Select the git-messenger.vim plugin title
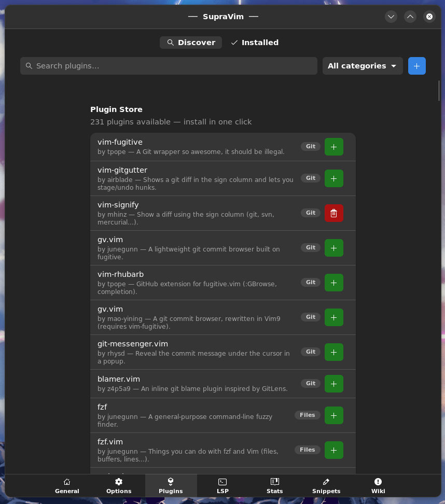 point(132,344)
